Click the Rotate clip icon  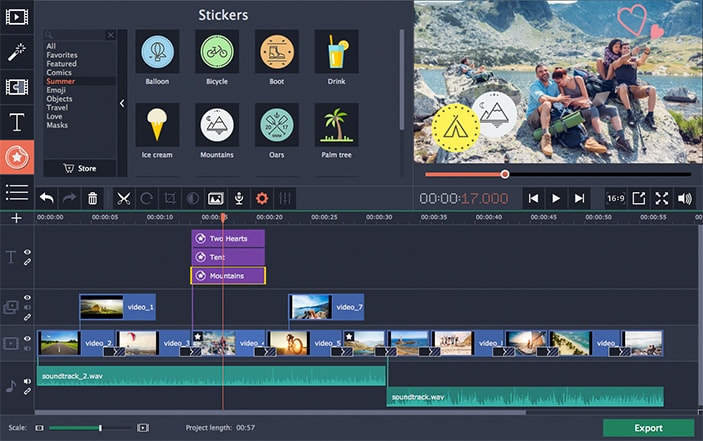[x=147, y=198]
